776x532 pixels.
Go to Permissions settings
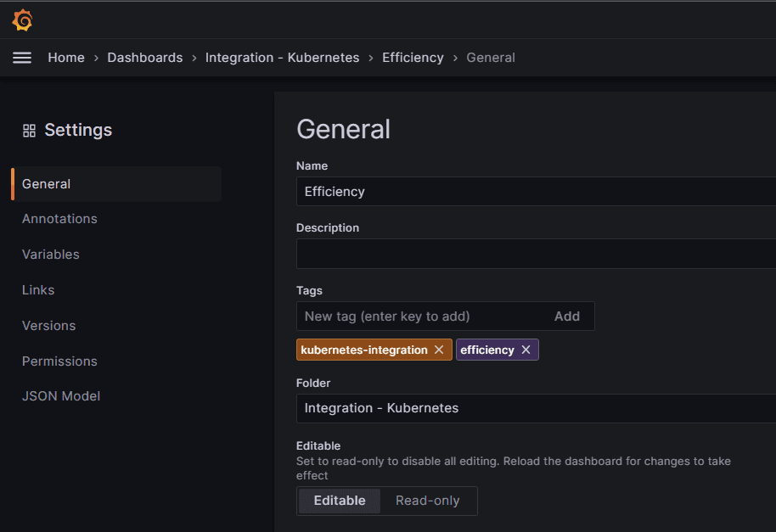pyautogui.click(x=59, y=361)
